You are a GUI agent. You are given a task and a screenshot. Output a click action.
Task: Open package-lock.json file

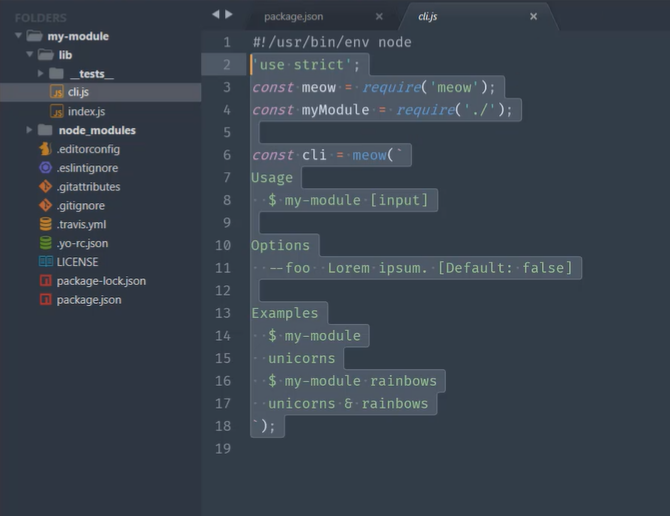point(101,281)
